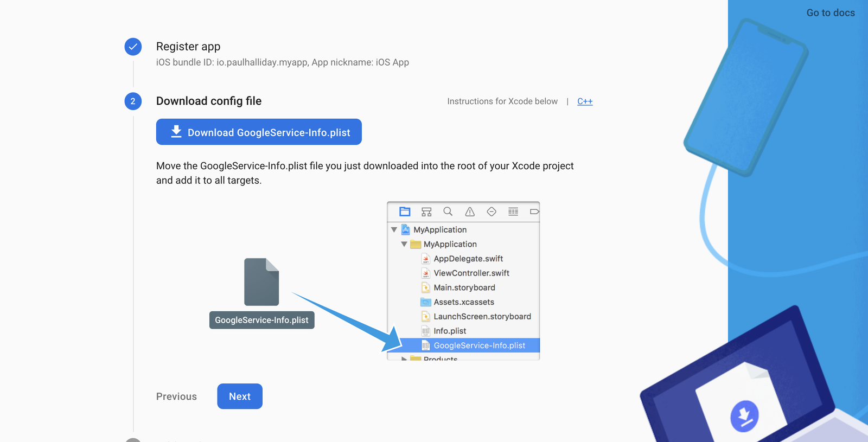Select the highlighted GoogleService-Info.plist tree row
This screenshot has height=442, width=868.
tap(479, 345)
